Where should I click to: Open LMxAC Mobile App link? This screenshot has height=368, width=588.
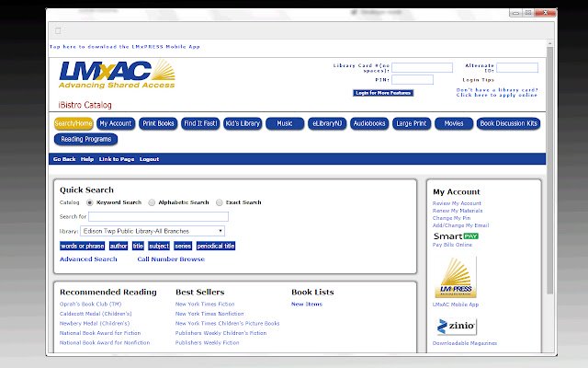pos(456,305)
